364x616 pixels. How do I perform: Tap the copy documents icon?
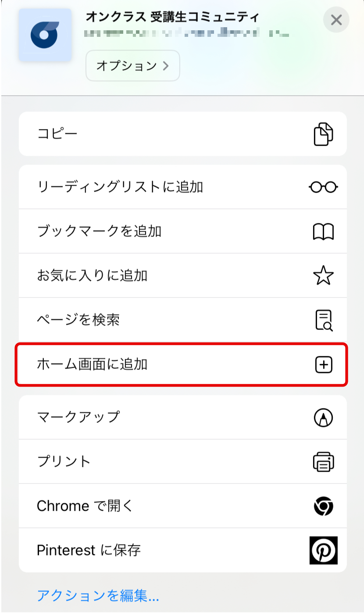click(x=323, y=134)
